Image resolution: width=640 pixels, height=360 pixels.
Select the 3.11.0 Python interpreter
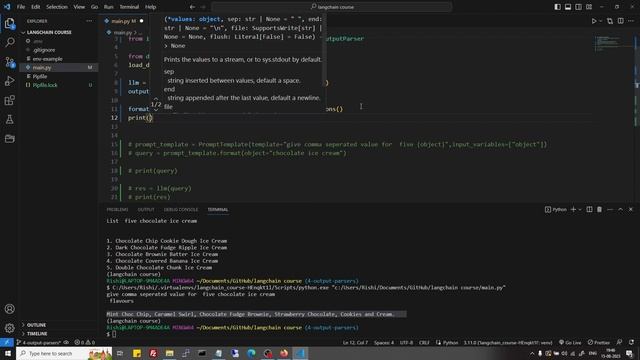(508, 342)
